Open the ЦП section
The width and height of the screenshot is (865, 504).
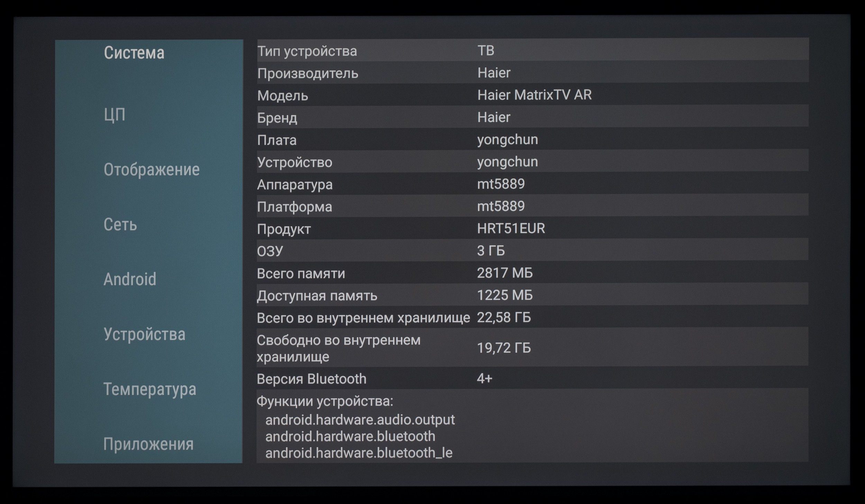coord(115,114)
